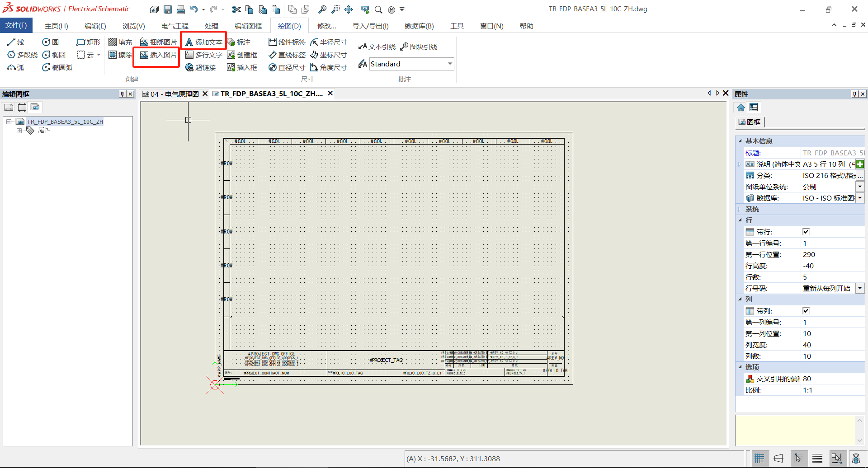868x468 pixels.
Task: Collapse the ribbon with the up chevron
Action: click(x=834, y=25)
